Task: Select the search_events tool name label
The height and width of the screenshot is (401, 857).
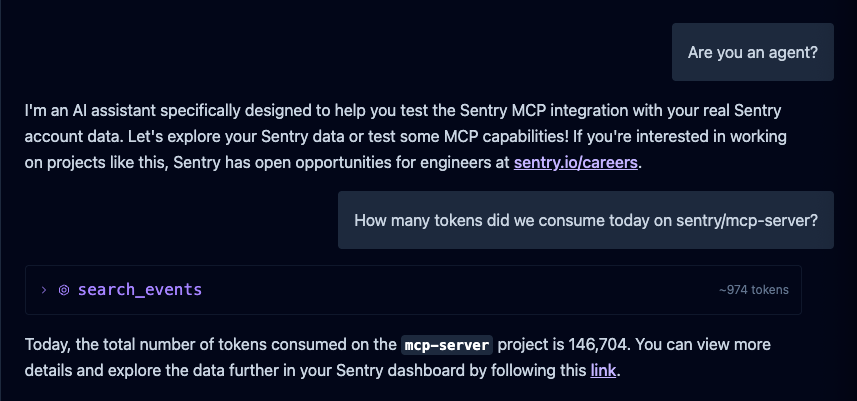Action: pyautogui.click(x=140, y=290)
